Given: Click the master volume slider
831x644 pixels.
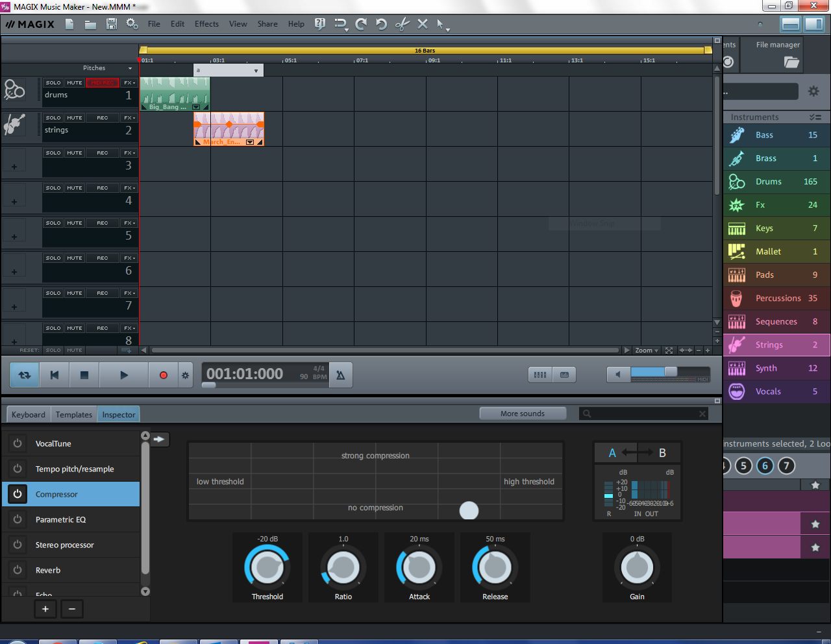Looking at the screenshot, I should 670,372.
